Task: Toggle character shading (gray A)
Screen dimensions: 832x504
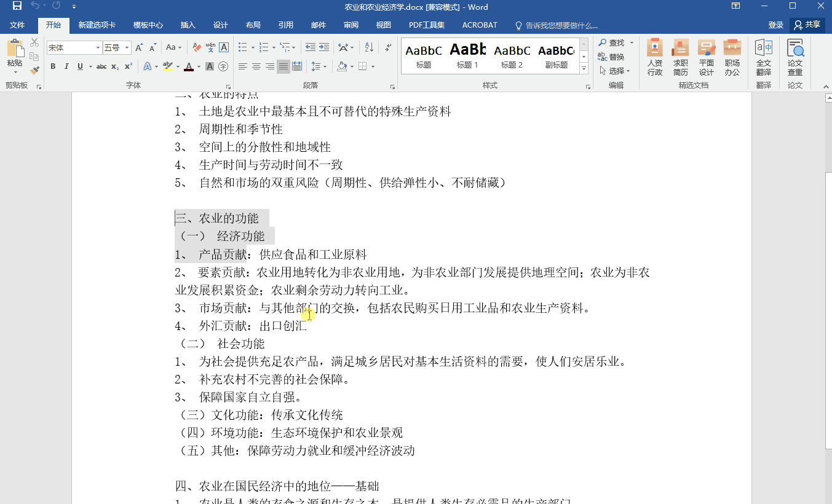Action: coord(210,66)
